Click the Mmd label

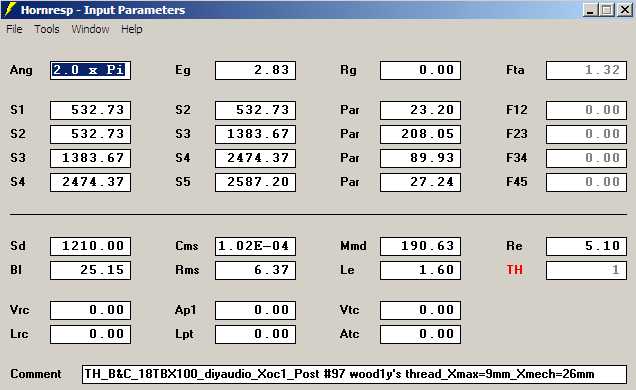click(353, 246)
